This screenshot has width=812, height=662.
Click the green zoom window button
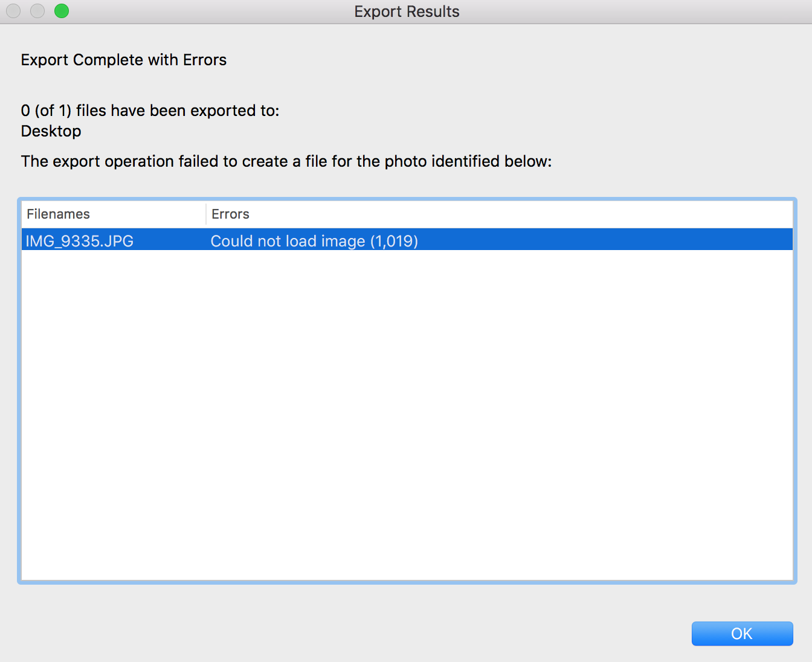[62, 11]
